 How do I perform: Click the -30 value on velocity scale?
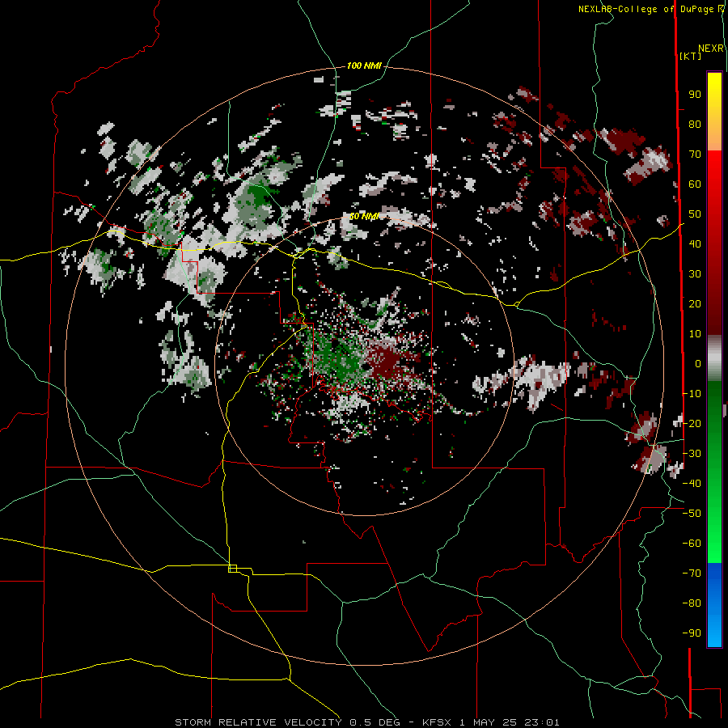click(x=692, y=454)
